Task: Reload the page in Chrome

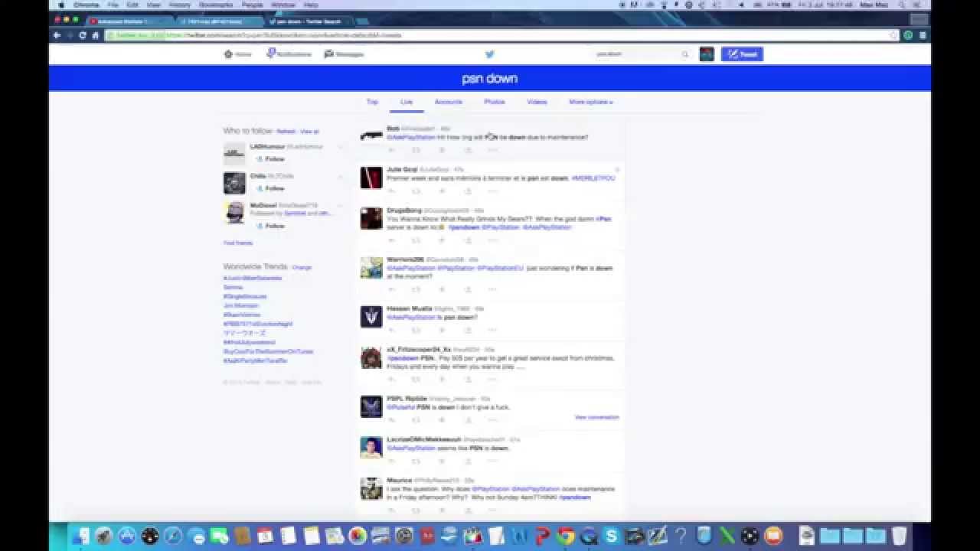Action: pyautogui.click(x=83, y=35)
